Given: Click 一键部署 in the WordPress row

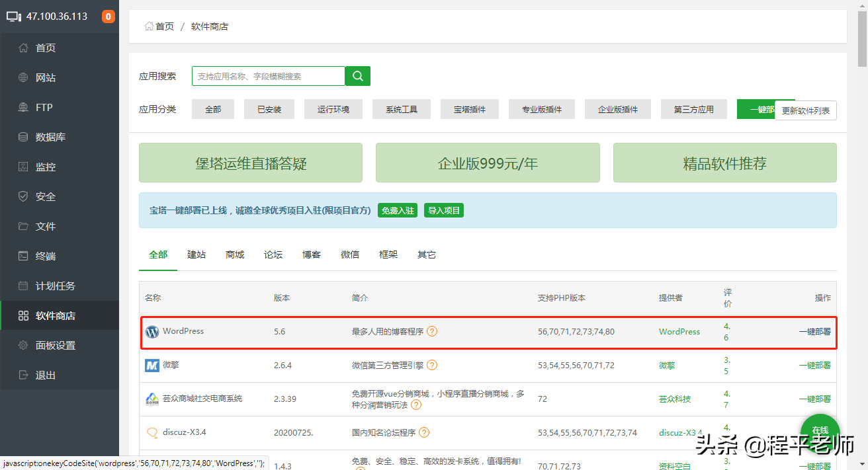Looking at the screenshot, I should 814,331.
